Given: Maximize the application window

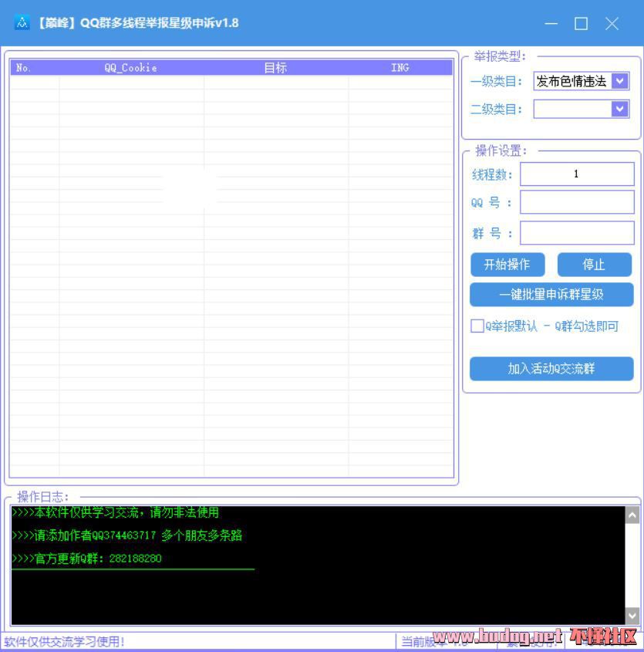Looking at the screenshot, I should (581, 24).
